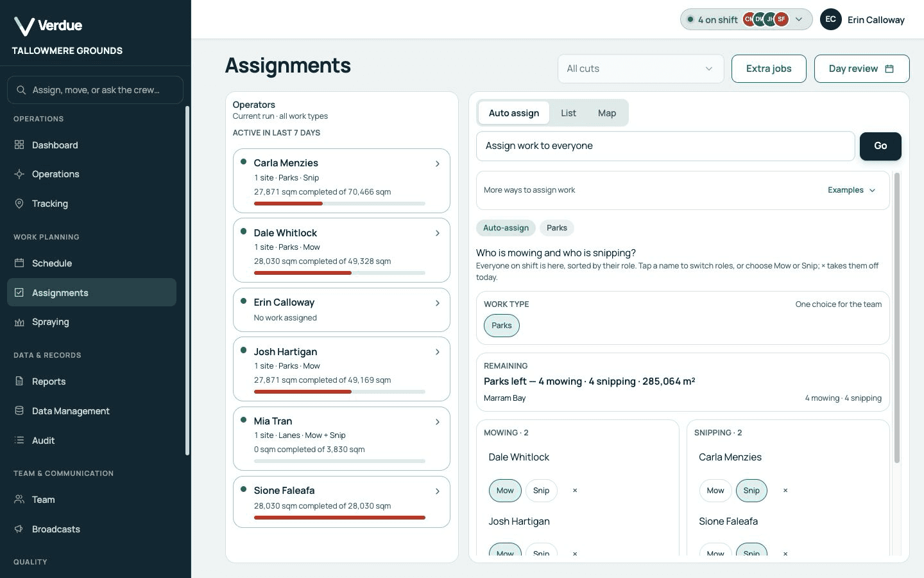Click the Assignments checkbox icon in sidebar
This screenshot has height=578, width=924.
click(x=19, y=292)
